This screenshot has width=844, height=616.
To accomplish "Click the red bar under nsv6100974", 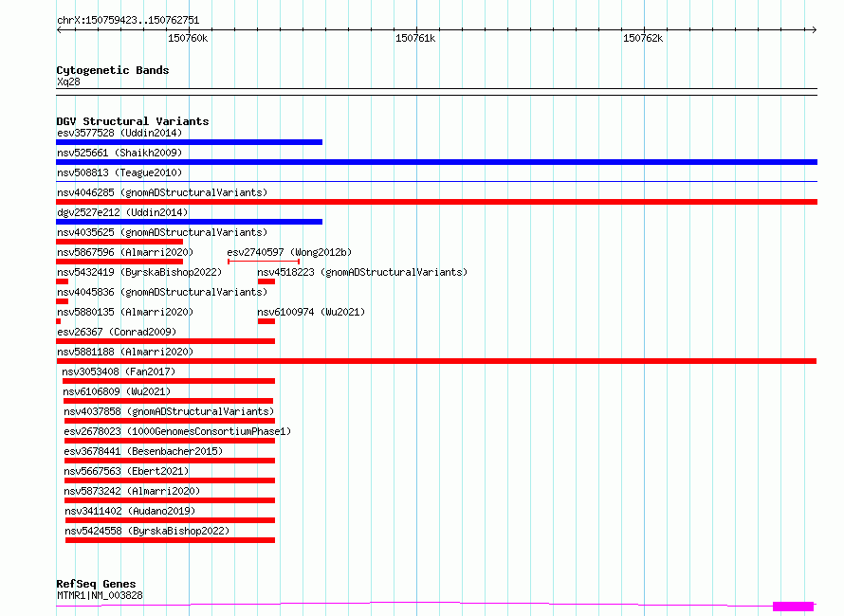I will tap(266, 321).
